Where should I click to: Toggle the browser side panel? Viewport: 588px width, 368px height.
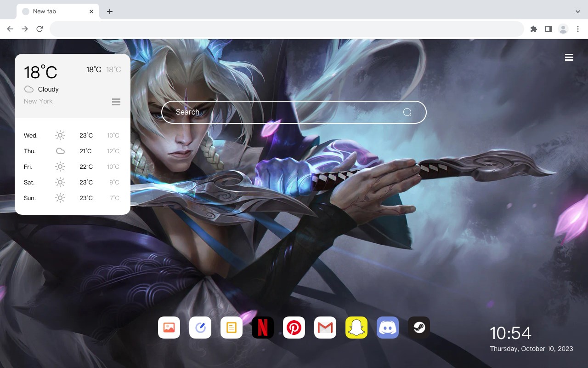point(548,29)
